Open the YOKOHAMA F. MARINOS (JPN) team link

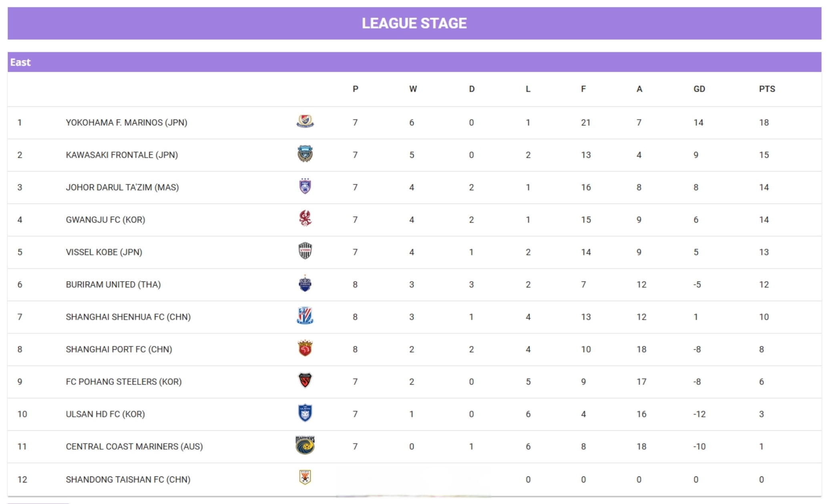[x=127, y=123]
